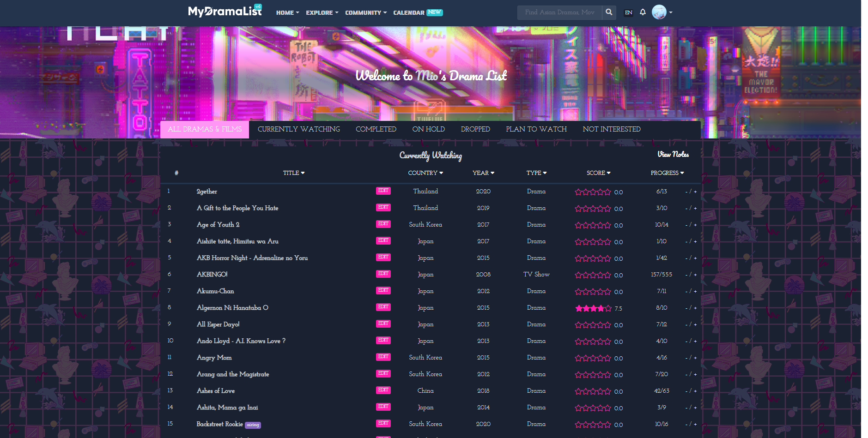Click the 42/63 progress of Ashes of Love
This screenshot has width=868, height=438.
tap(662, 391)
